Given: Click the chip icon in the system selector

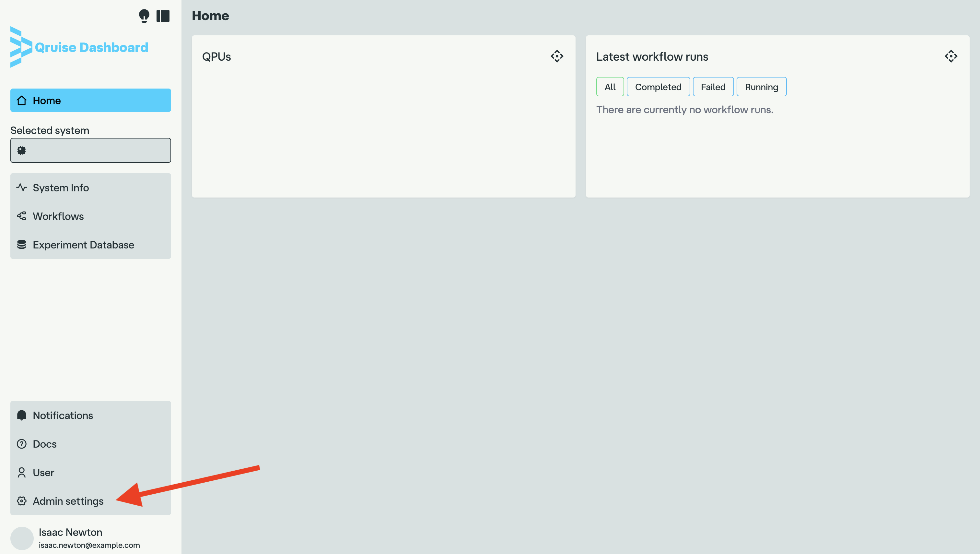Looking at the screenshot, I should [x=22, y=151].
